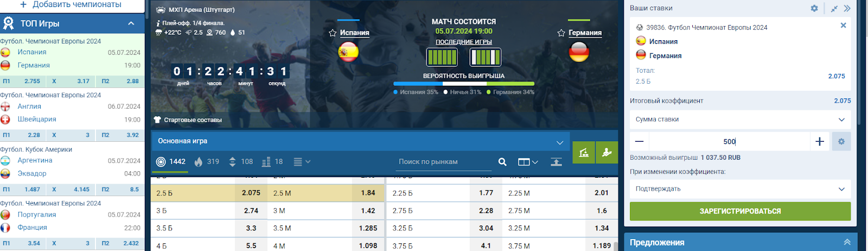The height and width of the screenshot is (251, 868).
Task: Add Германия to favorites with star
Action: [x=561, y=33]
